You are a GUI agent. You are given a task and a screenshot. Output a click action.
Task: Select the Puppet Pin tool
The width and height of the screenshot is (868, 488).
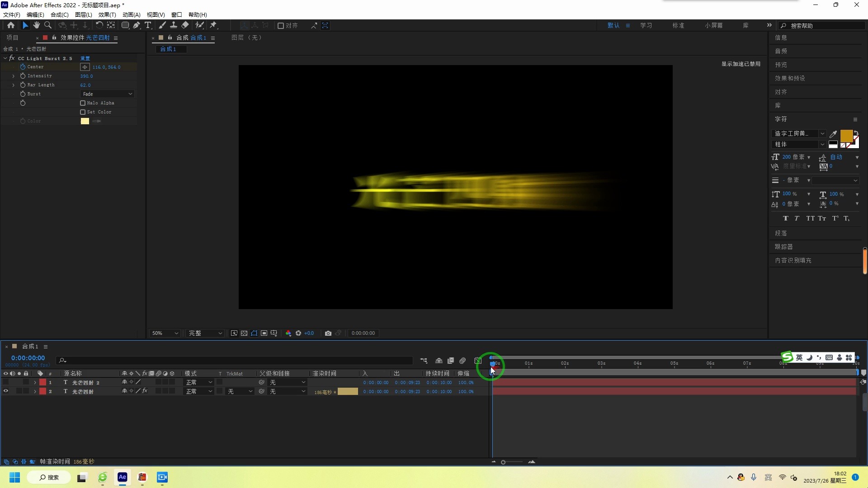click(213, 25)
